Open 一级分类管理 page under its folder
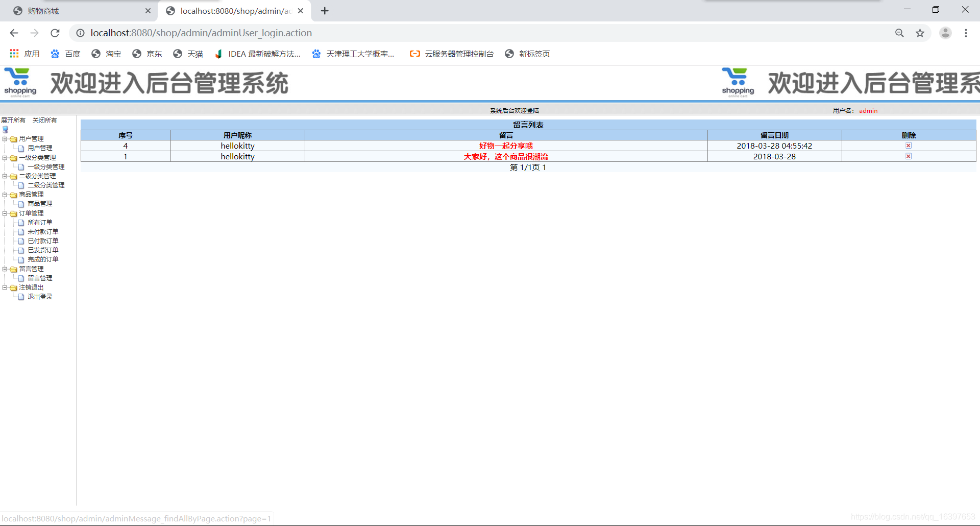980x526 pixels. [46, 167]
